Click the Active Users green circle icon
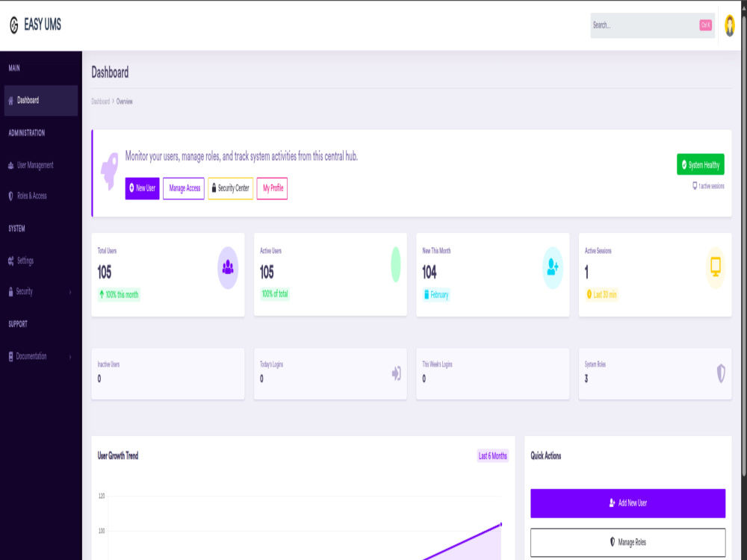 pos(395,264)
